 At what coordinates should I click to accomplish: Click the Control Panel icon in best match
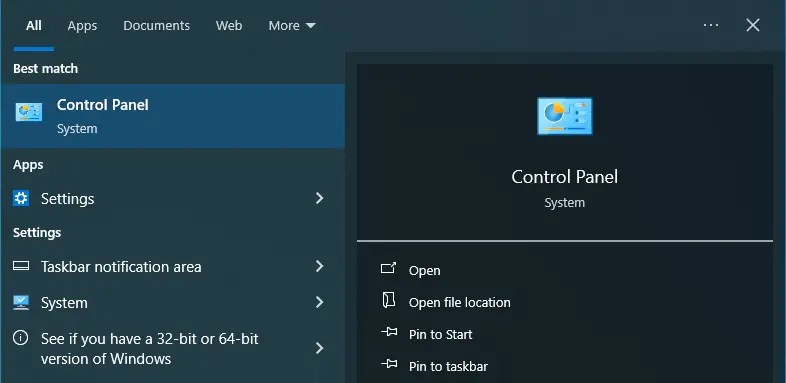click(x=29, y=112)
